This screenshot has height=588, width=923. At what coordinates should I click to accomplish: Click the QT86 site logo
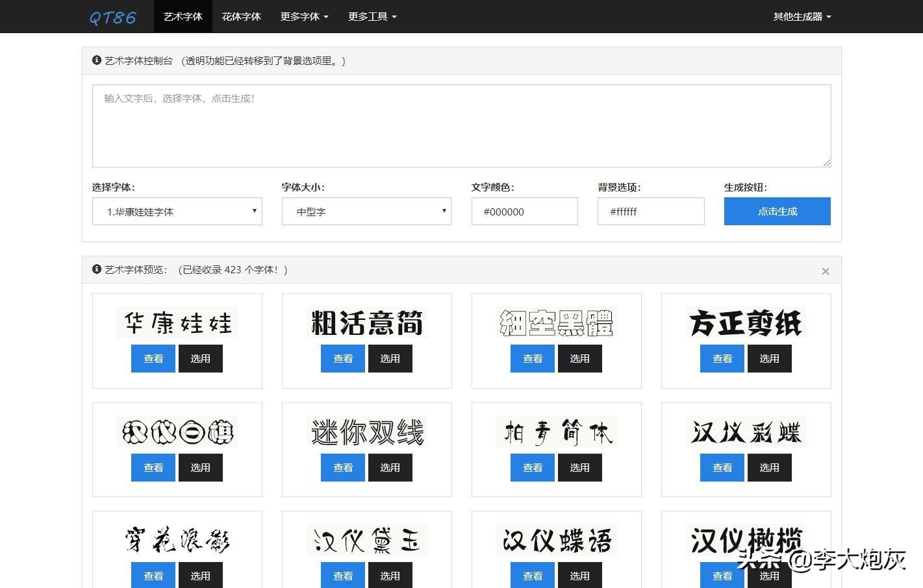click(x=112, y=16)
